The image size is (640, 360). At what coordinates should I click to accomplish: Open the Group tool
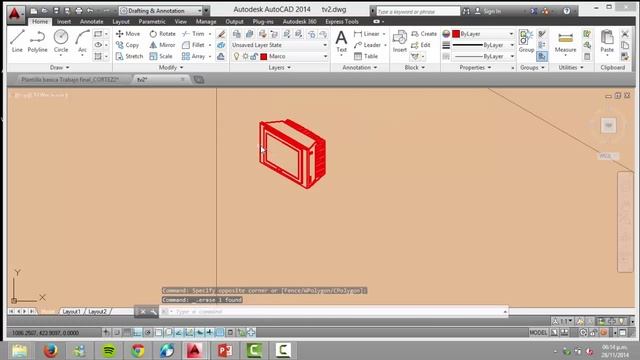point(526,42)
